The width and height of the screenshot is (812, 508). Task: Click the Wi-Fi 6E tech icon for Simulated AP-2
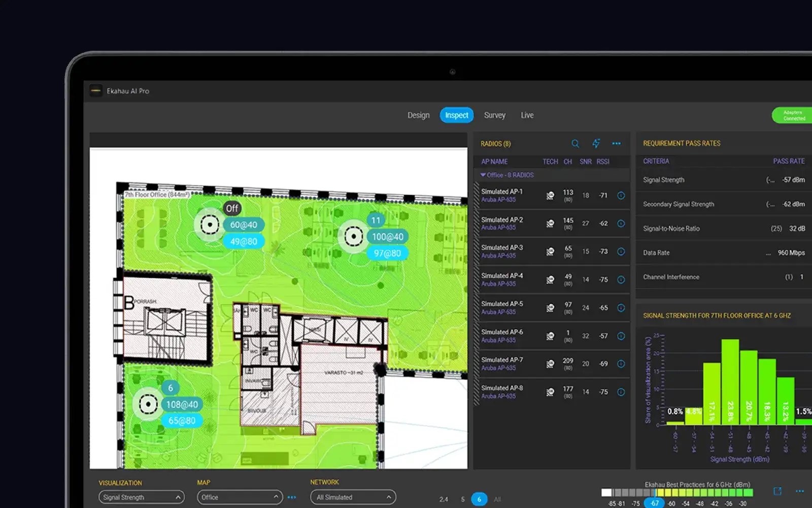click(x=550, y=224)
